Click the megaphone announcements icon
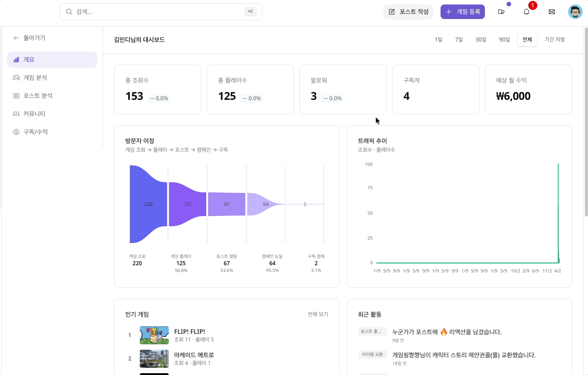 (x=501, y=12)
